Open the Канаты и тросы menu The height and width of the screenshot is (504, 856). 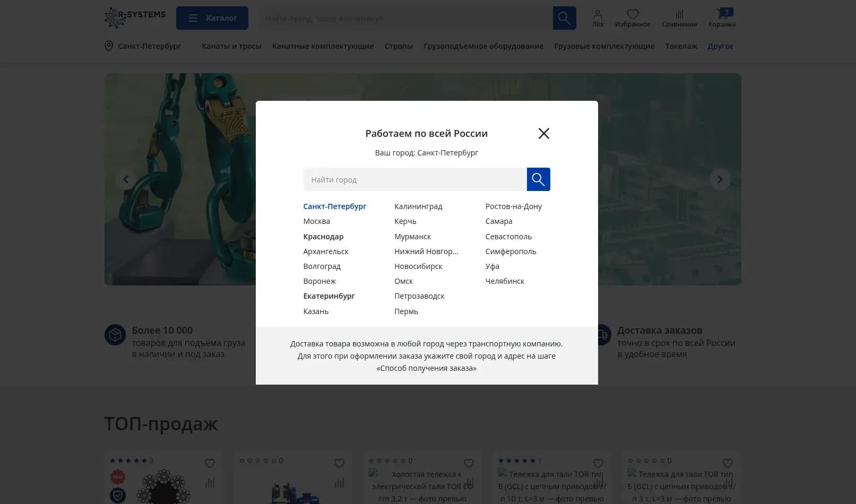pos(231,46)
